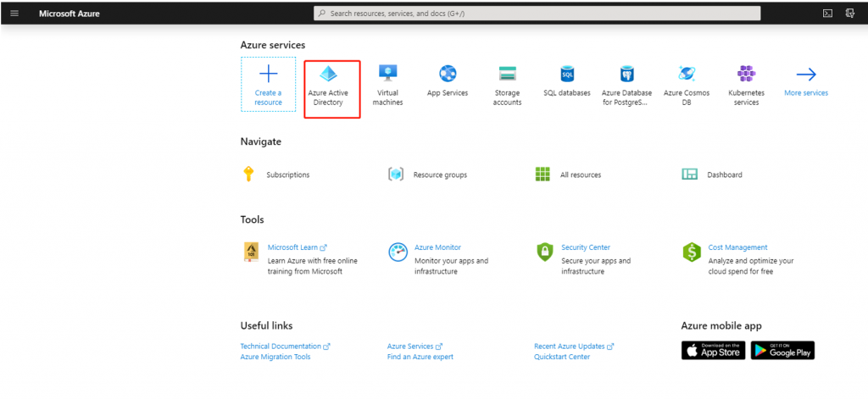Open the App Services icon

448,74
